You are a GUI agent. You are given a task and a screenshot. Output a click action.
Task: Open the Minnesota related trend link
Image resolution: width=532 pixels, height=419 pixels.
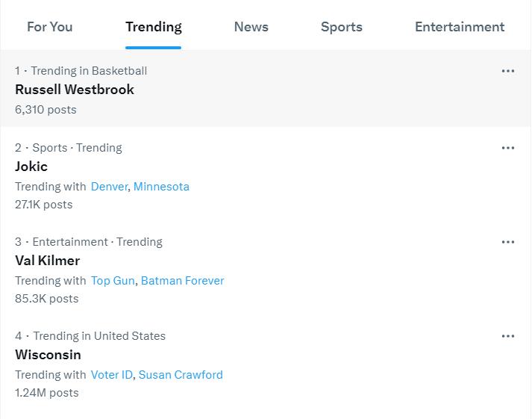point(161,187)
